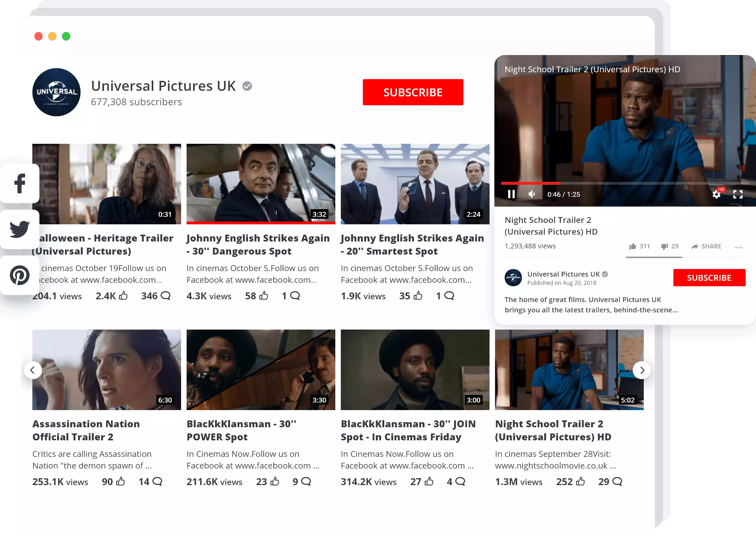Click 677,308 subscribers text
The height and width of the screenshot is (536, 756).
(136, 102)
